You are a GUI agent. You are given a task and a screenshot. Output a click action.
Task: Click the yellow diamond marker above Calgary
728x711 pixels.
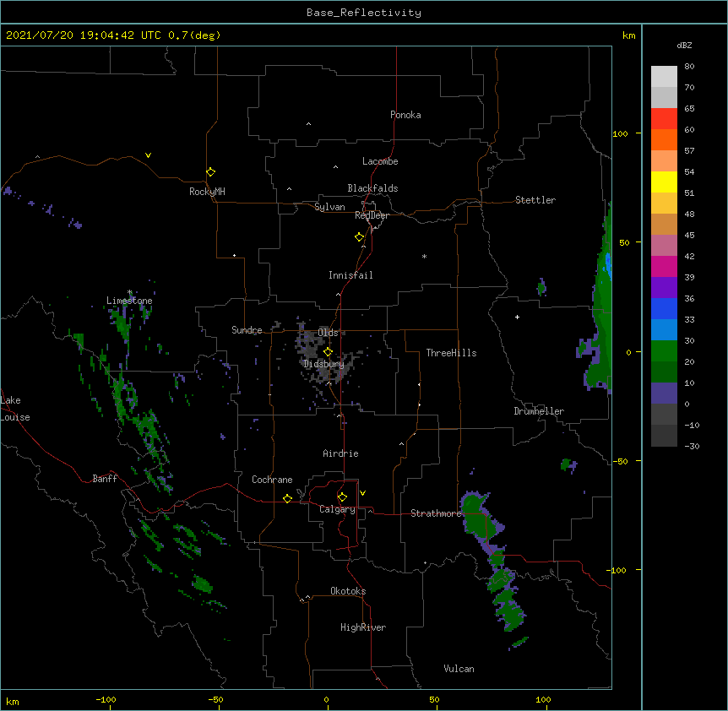(342, 497)
